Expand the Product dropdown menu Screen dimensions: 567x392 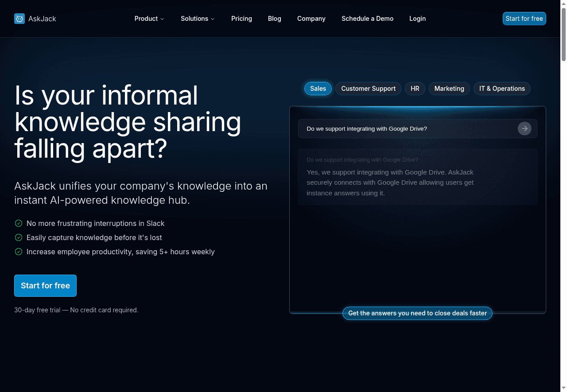(149, 19)
